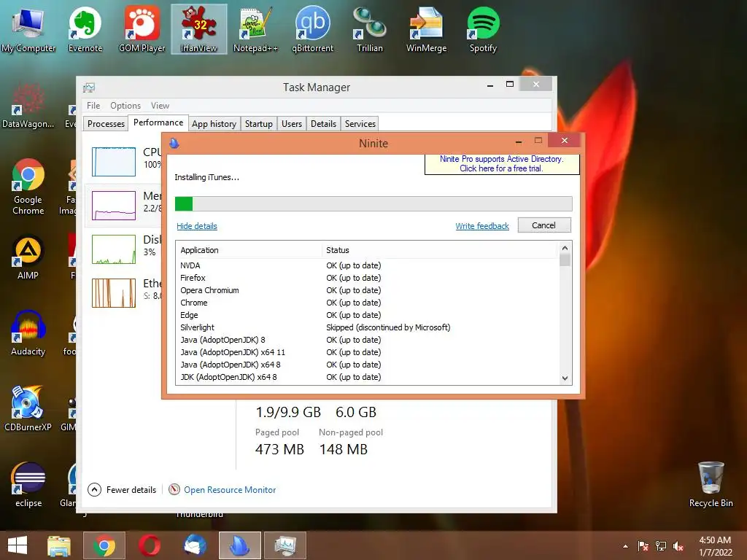Open the Action Center flag icon
747x560 pixels.
click(x=643, y=546)
